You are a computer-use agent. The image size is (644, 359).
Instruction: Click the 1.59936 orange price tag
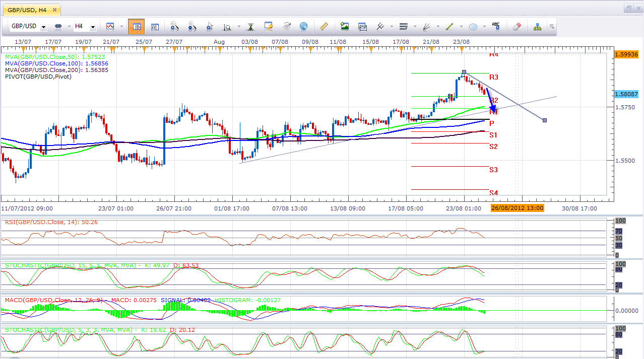[x=627, y=54]
